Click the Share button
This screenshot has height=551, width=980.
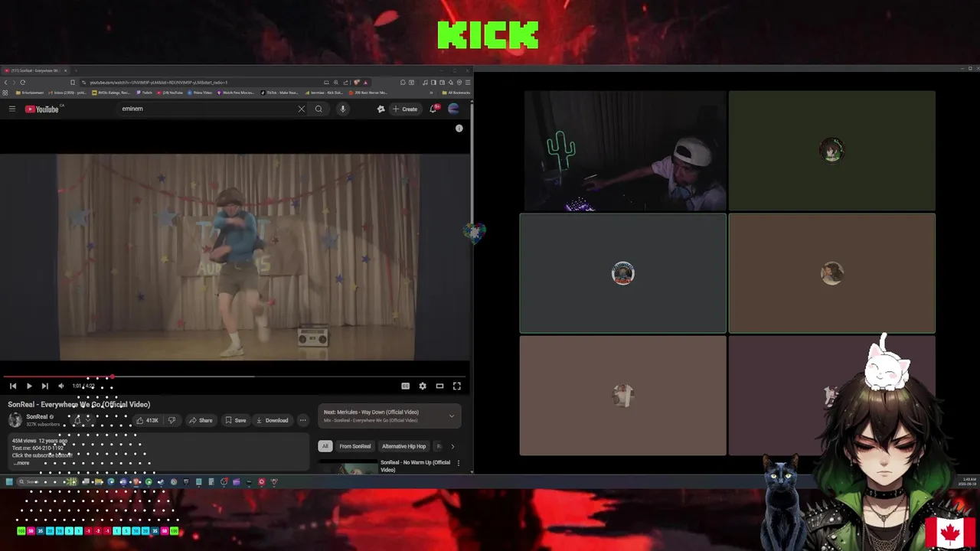click(x=201, y=420)
